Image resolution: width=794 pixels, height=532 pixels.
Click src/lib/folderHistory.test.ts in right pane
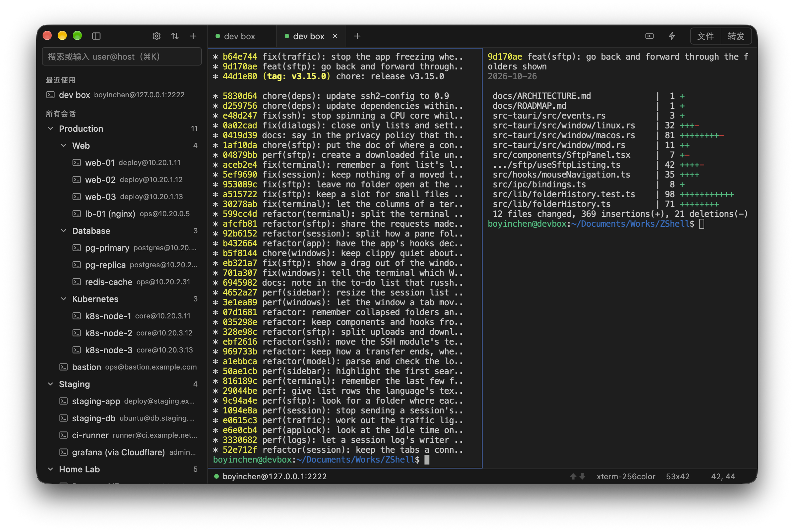(x=564, y=194)
